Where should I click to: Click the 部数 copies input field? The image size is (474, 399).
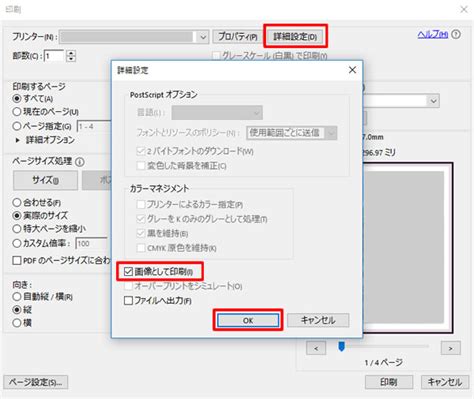[x=54, y=56]
